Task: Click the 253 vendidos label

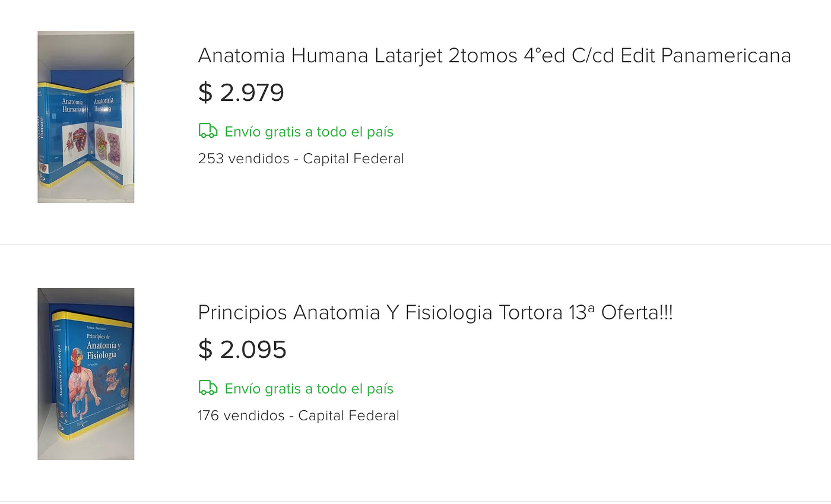Action: [x=243, y=159]
